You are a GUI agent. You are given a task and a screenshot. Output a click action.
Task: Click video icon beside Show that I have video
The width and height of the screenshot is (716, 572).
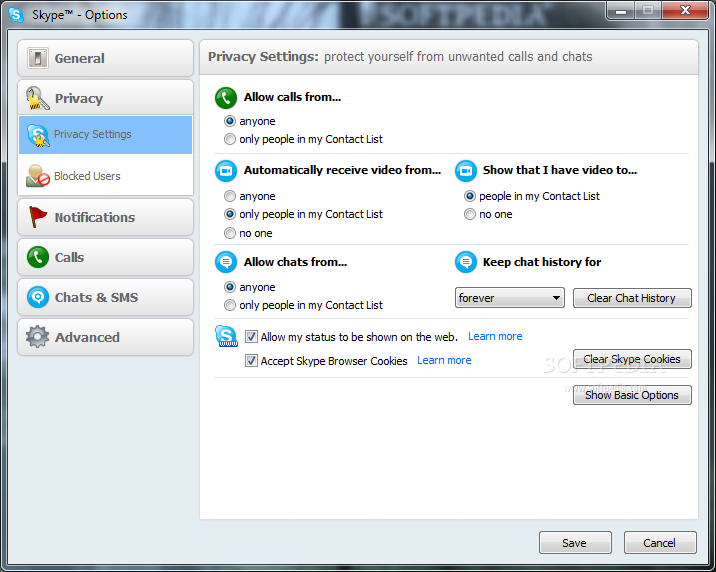click(466, 171)
